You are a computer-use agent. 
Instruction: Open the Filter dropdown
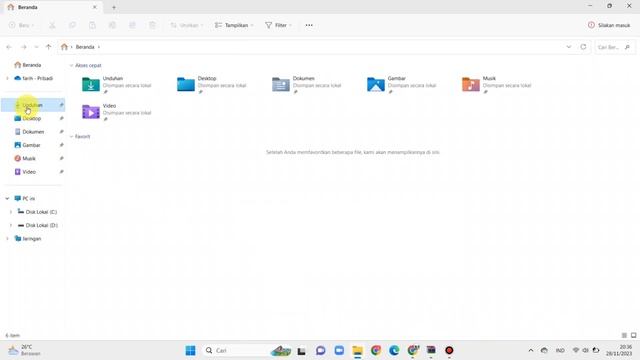pyautogui.click(x=279, y=25)
